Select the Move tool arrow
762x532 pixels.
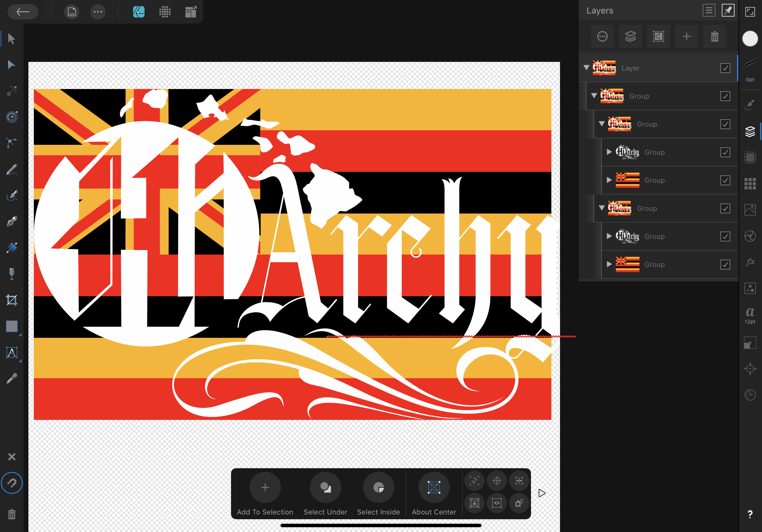[x=11, y=39]
